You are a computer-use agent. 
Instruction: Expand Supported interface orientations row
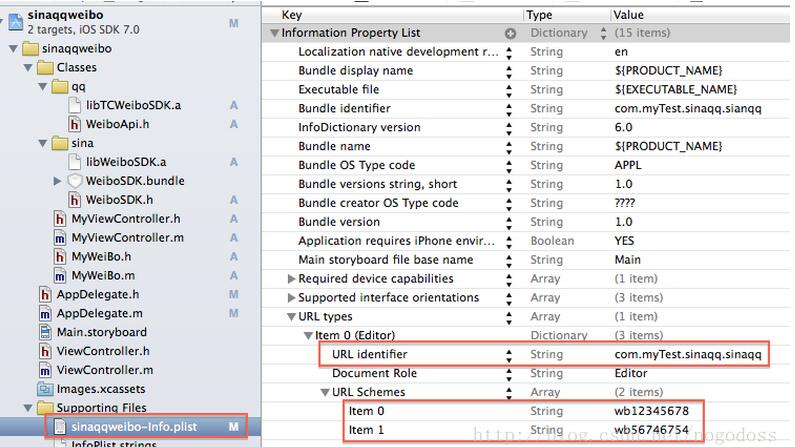pyautogui.click(x=291, y=297)
